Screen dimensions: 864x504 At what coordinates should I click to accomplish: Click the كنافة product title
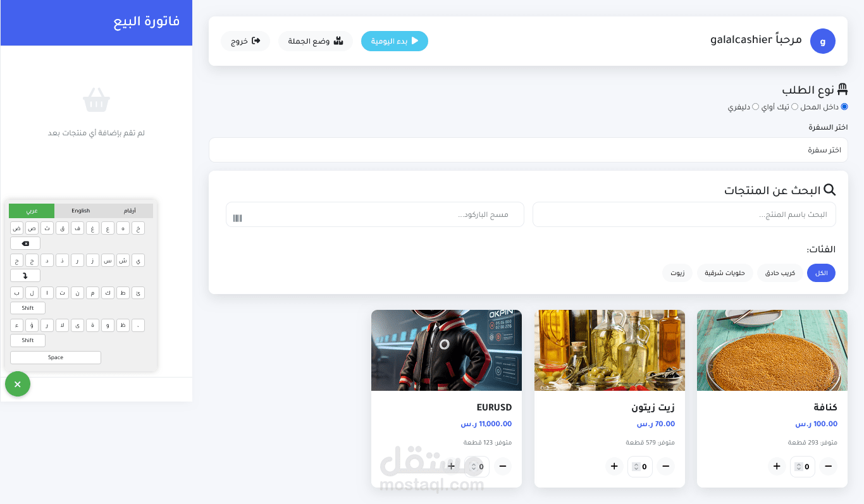click(x=825, y=407)
